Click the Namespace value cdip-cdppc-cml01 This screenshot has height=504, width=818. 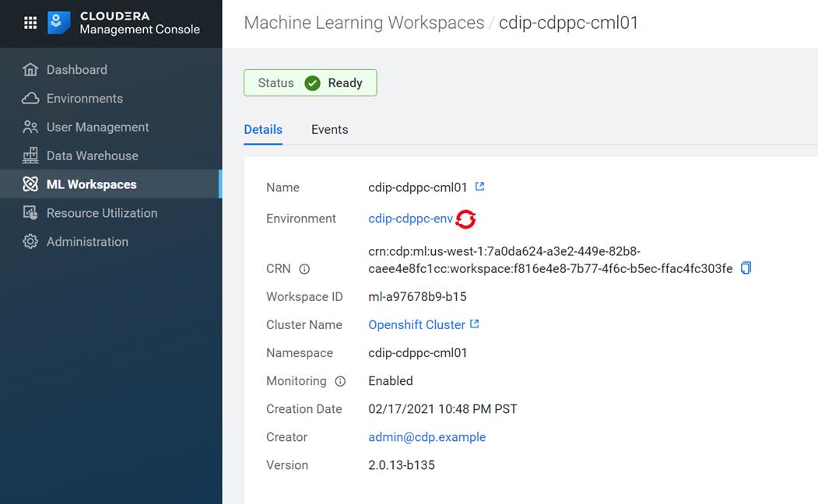point(418,353)
